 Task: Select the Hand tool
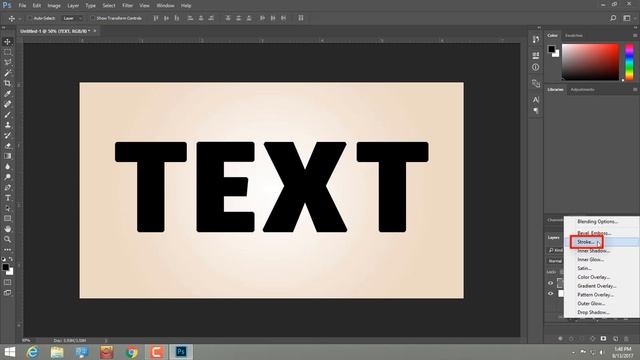click(7, 229)
